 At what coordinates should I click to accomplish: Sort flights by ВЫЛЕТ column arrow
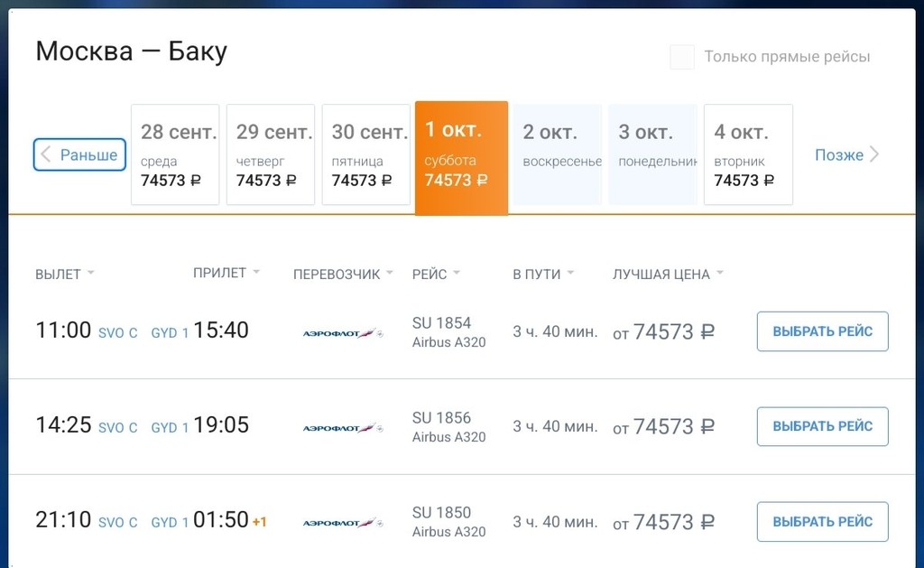(x=90, y=274)
